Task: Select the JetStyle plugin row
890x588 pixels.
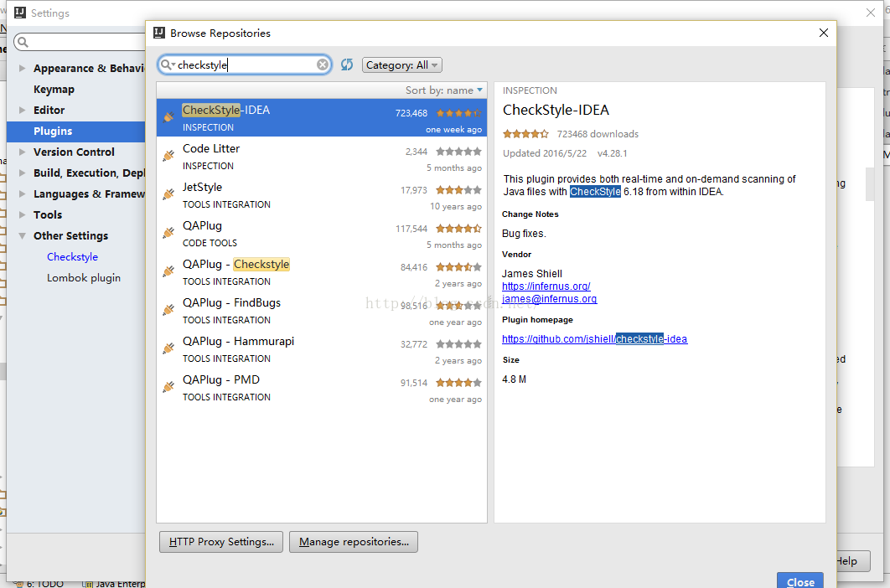Action: coord(322,194)
